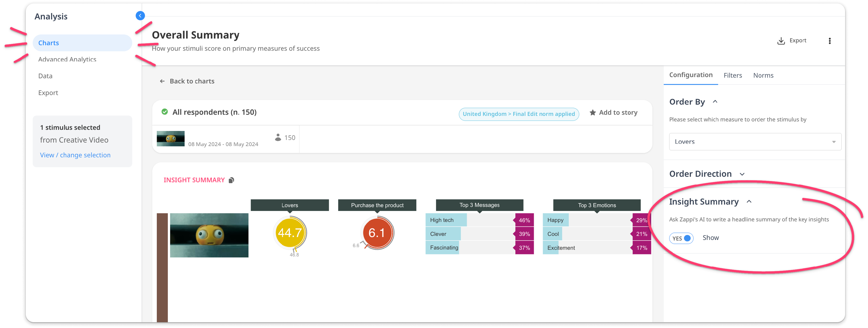Collapse the Insight Summary configuration section

749,202
